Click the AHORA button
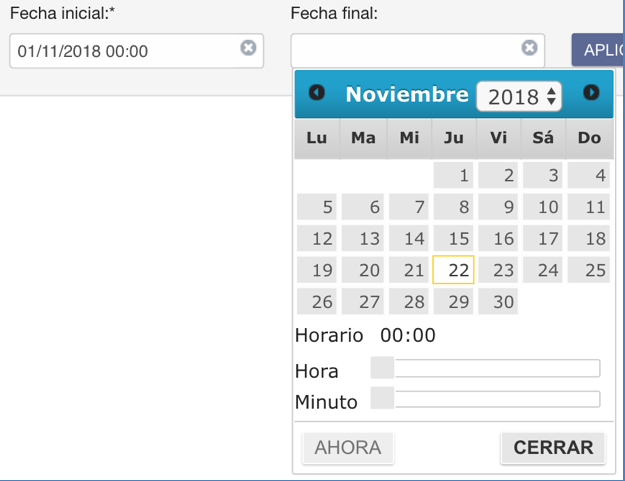Viewport: 625px width, 481px height. point(348,448)
